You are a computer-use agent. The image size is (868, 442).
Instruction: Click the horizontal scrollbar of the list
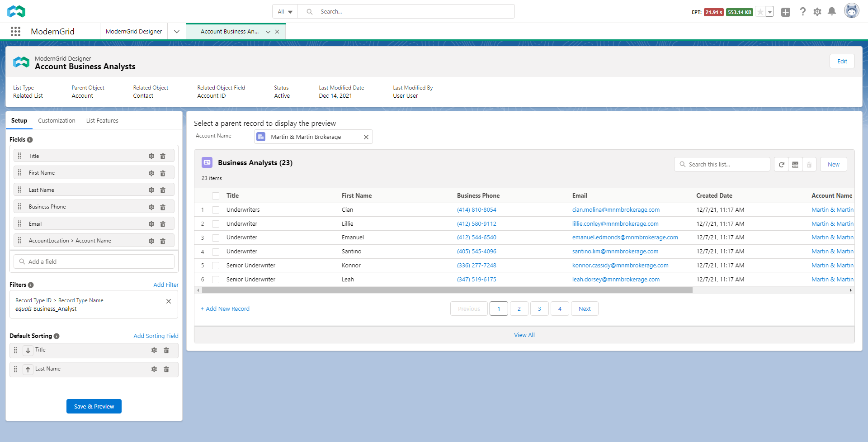coord(447,290)
